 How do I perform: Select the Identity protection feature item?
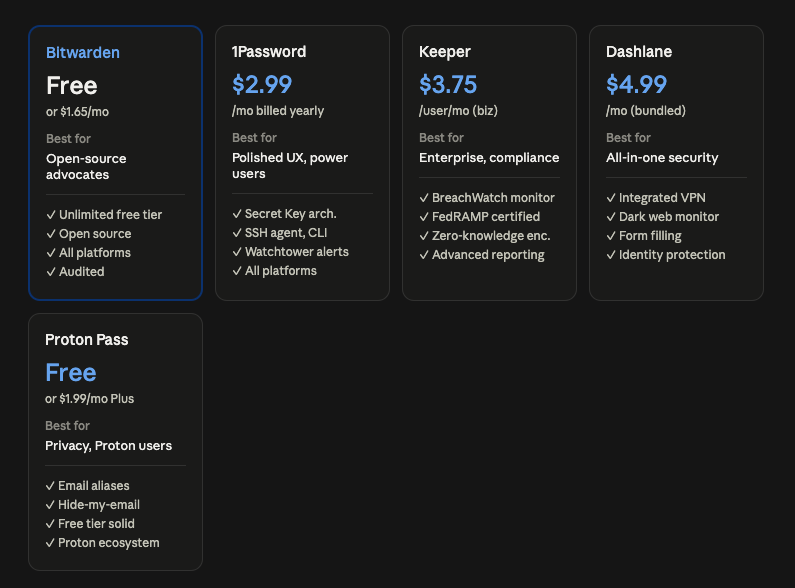[x=666, y=255]
